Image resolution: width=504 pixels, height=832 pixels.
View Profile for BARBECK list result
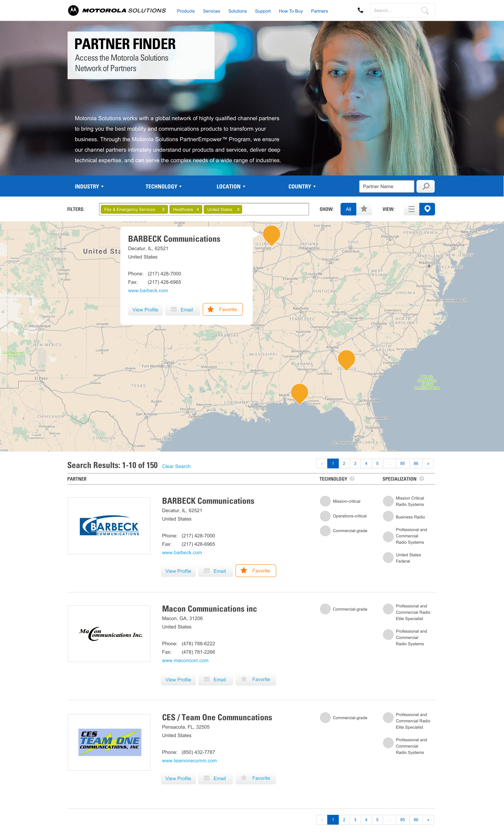[x=178, y=571]
